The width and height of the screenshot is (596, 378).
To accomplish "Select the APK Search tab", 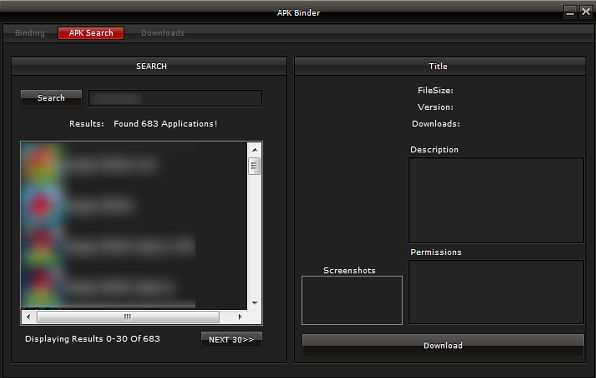I will (x=91, y=33).
